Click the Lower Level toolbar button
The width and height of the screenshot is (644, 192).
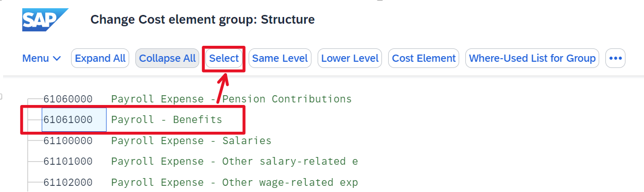pos(350,58)
